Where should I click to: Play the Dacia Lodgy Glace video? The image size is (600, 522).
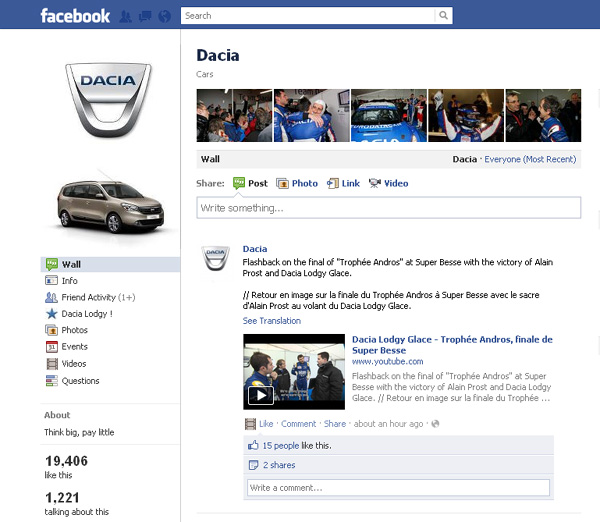click(260, 394)
